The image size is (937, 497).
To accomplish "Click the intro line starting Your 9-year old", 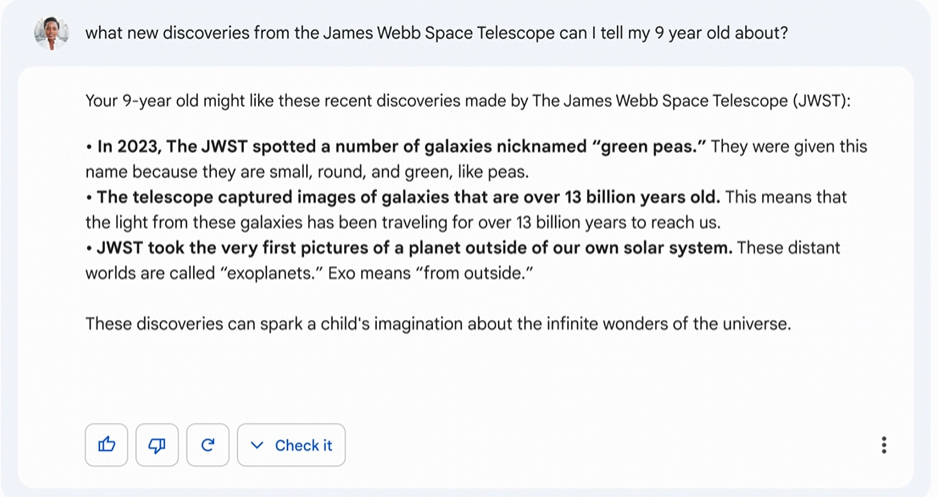I will tap(468, 100).
